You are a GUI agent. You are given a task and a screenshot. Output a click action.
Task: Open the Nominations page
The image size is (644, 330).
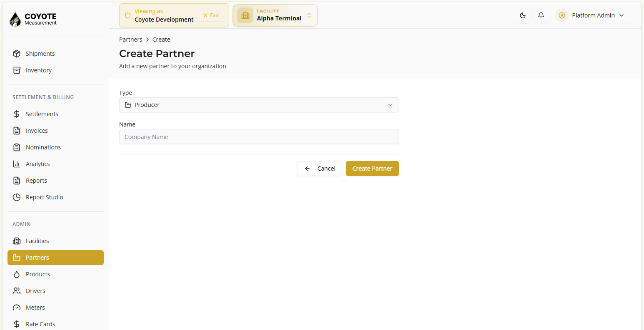pos(55,147)
